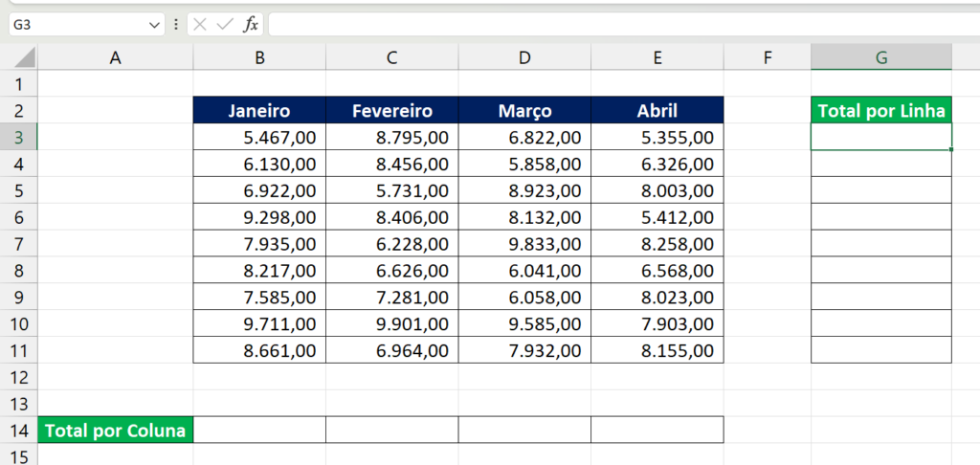Click the Select All corner triangle
The image size is (980, 465).
[x=24, y=58]
